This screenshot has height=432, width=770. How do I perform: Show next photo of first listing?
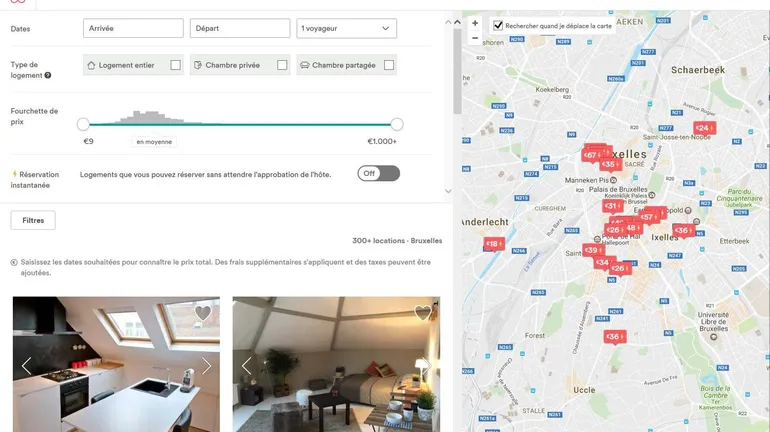click(x=207, y=366)
